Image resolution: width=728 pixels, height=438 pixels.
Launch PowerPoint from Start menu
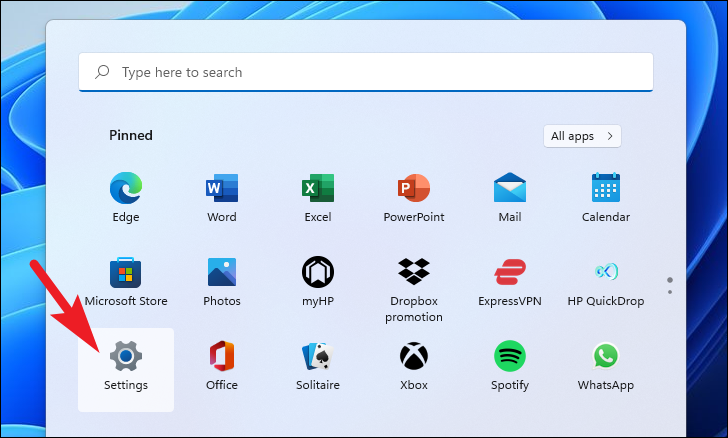point(414,188)
